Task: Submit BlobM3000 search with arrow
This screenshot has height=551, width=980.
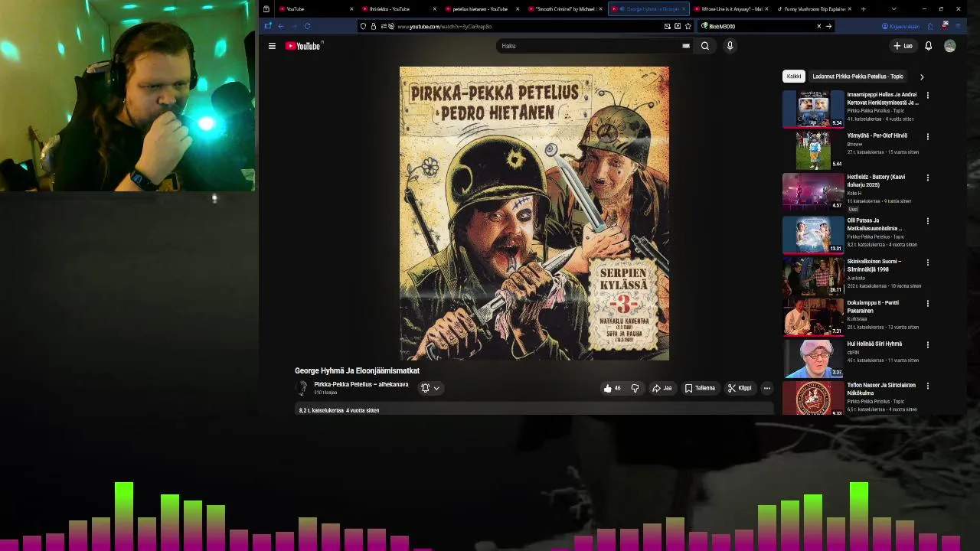Action: (x=828, y=26)
